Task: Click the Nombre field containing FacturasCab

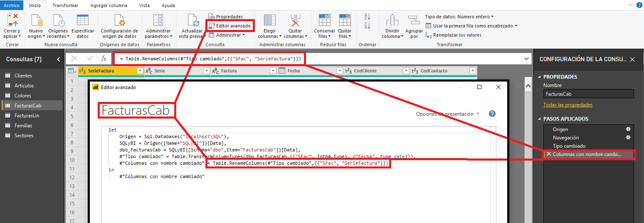Action: coord(589,94)
